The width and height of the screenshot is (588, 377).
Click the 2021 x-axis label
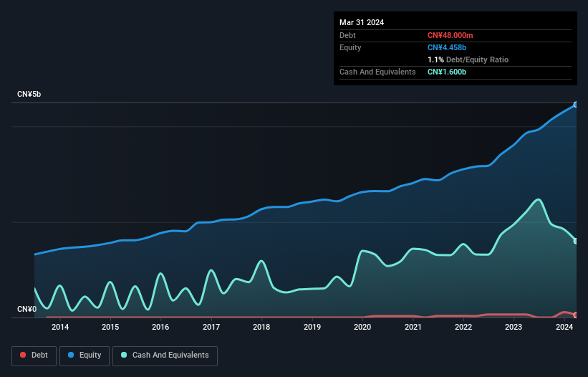tap(413, 327)
